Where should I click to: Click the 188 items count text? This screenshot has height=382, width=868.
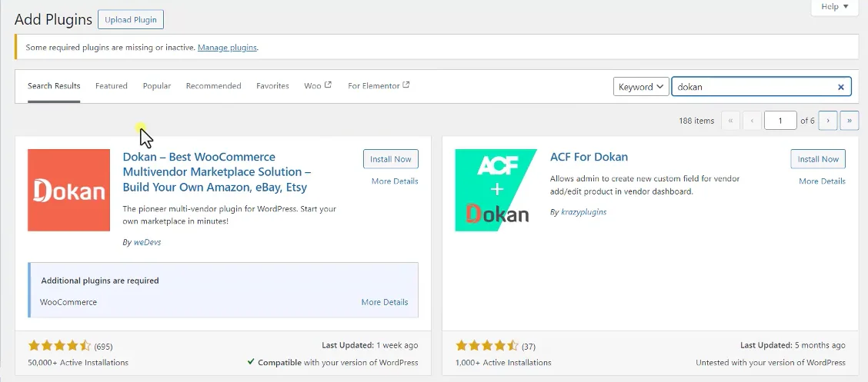click(x=696, y=121)
